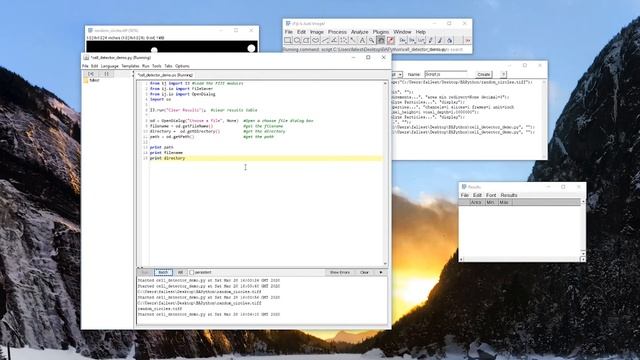Click the Dev menu tool in Fiji

click(402, 40)
